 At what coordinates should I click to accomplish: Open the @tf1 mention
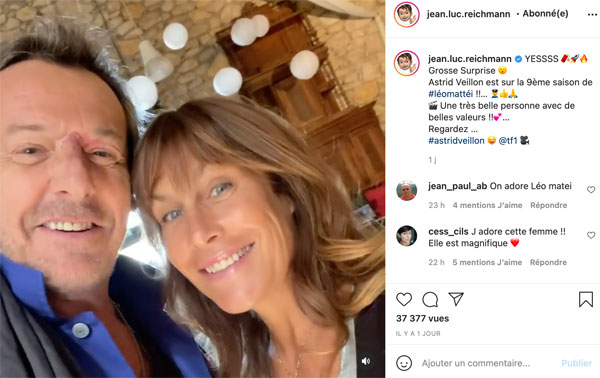click(508, 140)
